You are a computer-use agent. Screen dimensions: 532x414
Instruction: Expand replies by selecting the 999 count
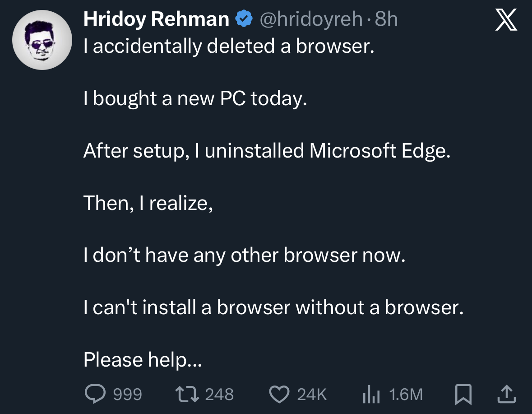[x=129, y=394]
